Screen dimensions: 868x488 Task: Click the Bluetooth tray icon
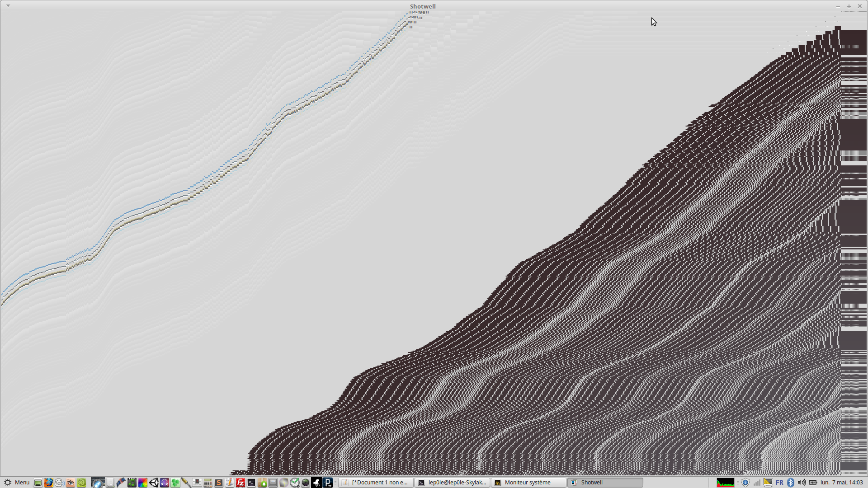791,483
